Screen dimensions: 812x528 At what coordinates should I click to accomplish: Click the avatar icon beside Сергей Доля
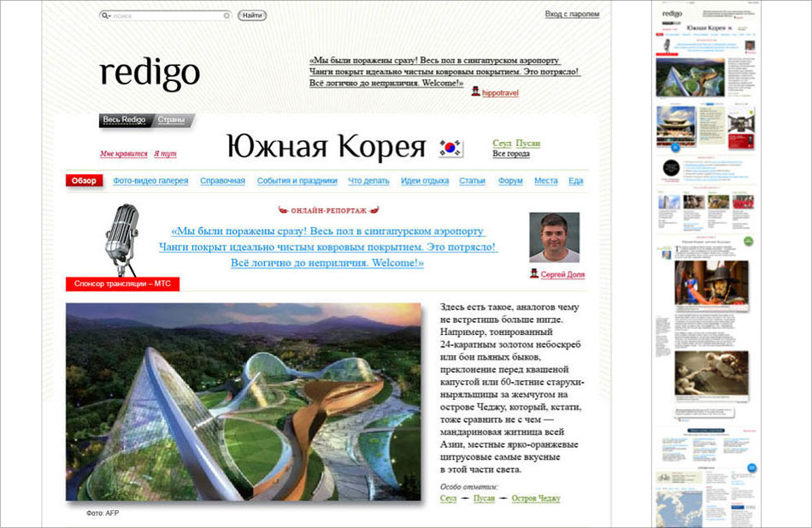(534, 274)
